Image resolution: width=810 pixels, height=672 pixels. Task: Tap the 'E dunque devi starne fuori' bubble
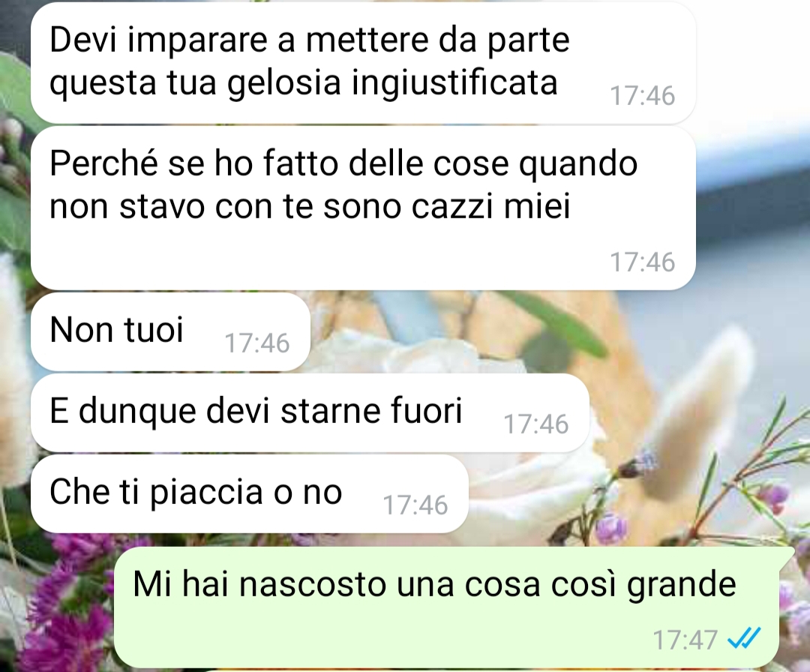click(x=310, y=412)
